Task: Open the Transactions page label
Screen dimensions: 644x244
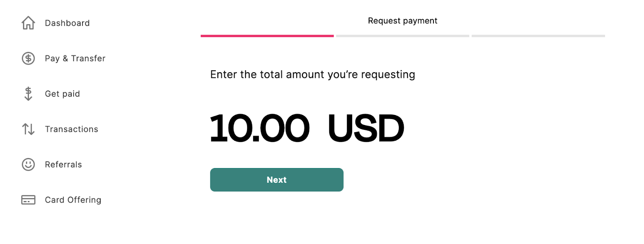Action: (x=72, y=129)
